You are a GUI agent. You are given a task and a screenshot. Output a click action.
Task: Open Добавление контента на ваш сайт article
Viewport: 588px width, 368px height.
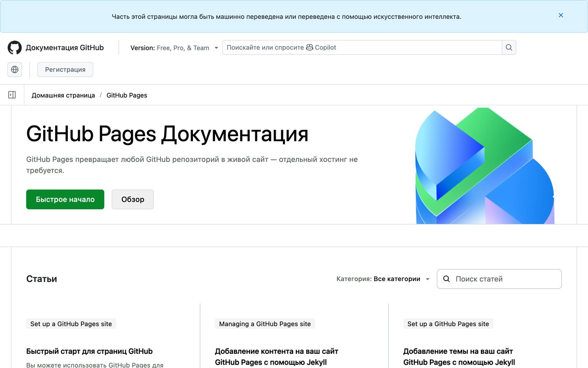point(277,356)
